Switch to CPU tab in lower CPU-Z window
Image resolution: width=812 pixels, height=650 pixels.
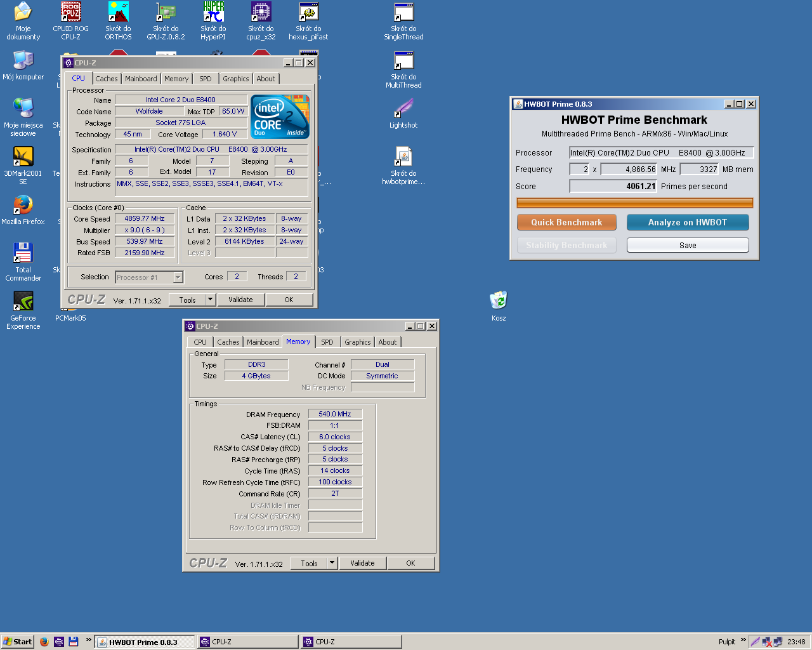[200, 342]
